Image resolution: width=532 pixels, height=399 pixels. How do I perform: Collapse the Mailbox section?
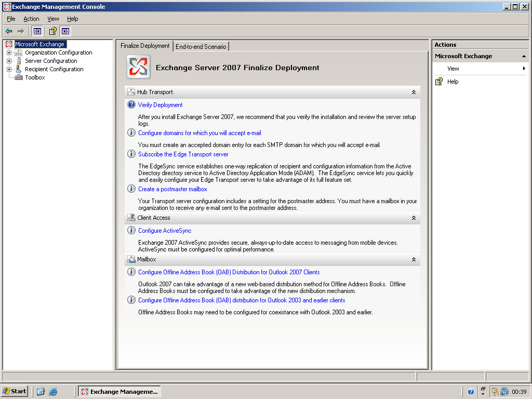click(414, 259)
